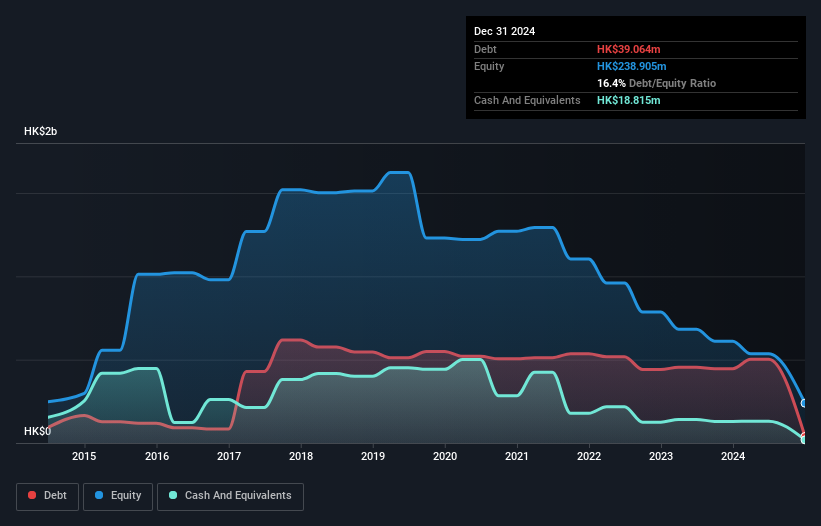Click the 2018 x-axis year label

coord(301,456)
